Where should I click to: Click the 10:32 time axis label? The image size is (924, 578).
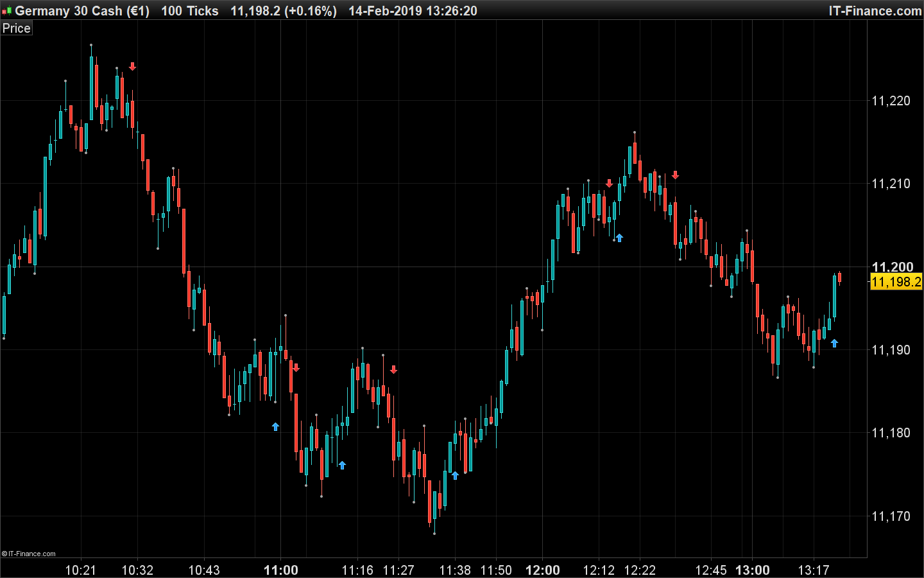tap(137, 570)
